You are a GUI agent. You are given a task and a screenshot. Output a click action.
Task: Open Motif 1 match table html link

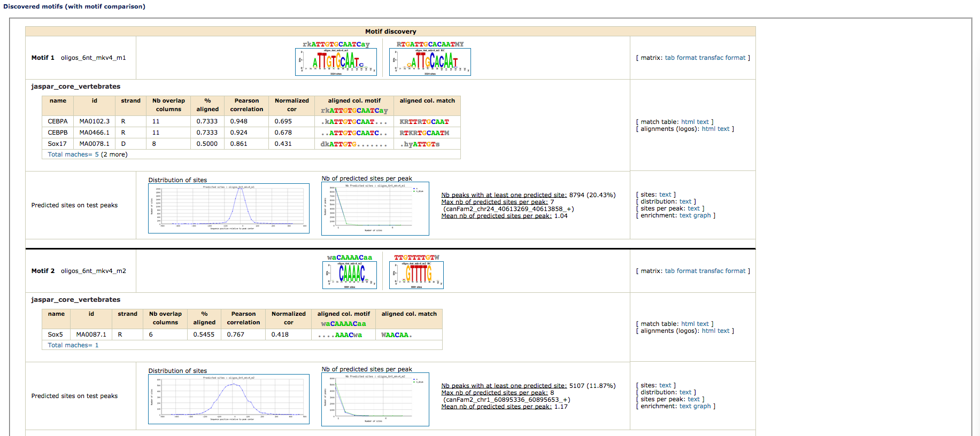tap(688, 122)
